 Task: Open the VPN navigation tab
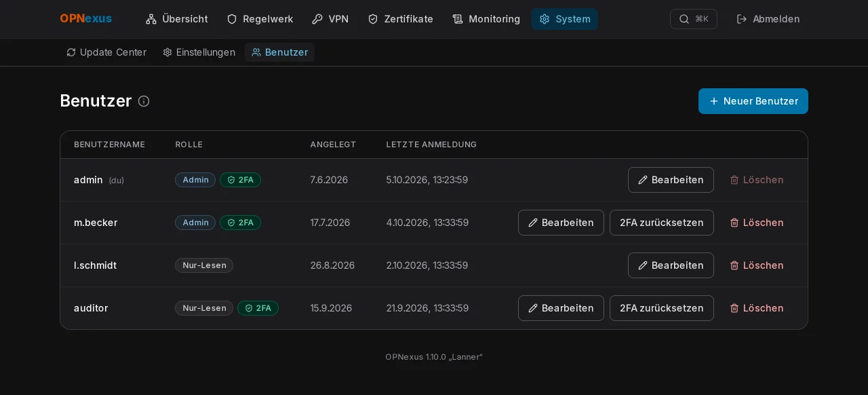coord(330,19)
